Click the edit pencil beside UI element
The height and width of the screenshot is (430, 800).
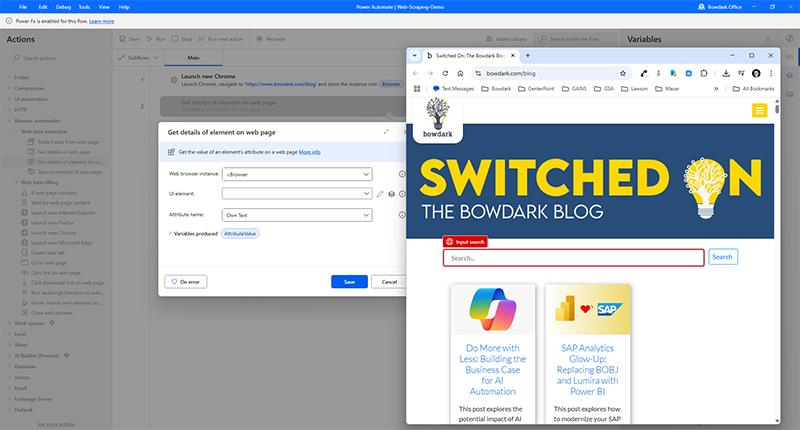pos(380,194)
